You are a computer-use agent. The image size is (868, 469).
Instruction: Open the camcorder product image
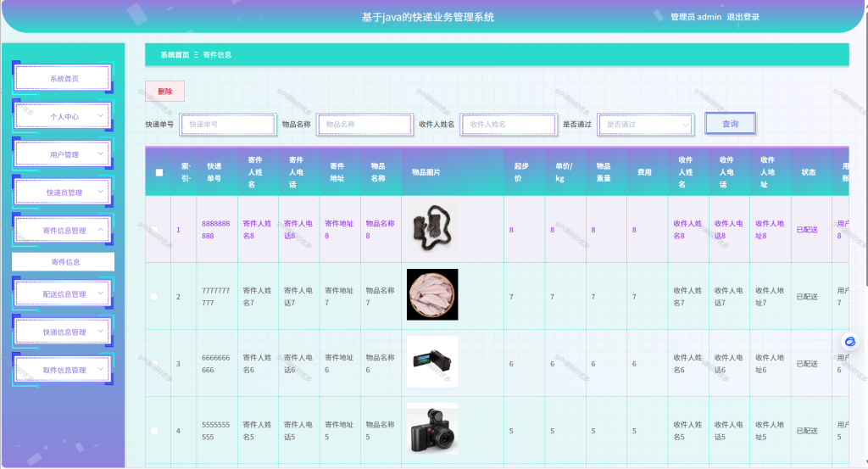pos(432,361)
